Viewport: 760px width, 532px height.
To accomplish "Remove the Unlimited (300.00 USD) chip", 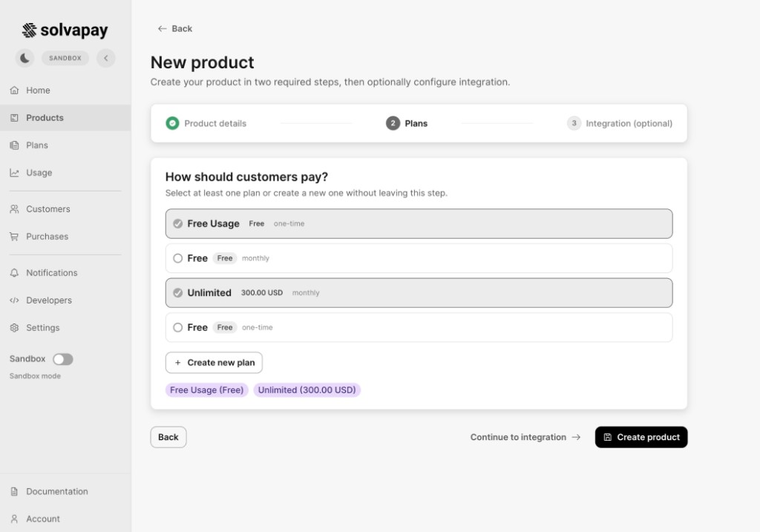I will tap(307, 390).
